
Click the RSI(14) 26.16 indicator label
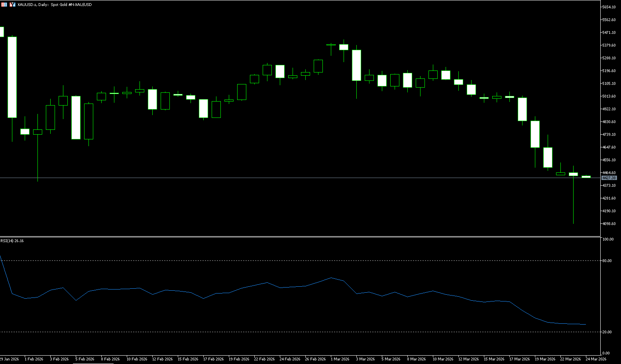pyautogui.click(x=12, y=241)
